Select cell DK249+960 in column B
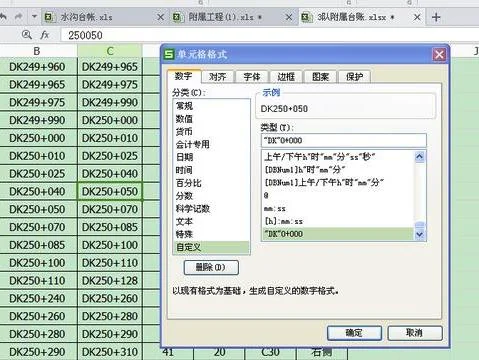479x360 pixels. [x=38, y=67]
